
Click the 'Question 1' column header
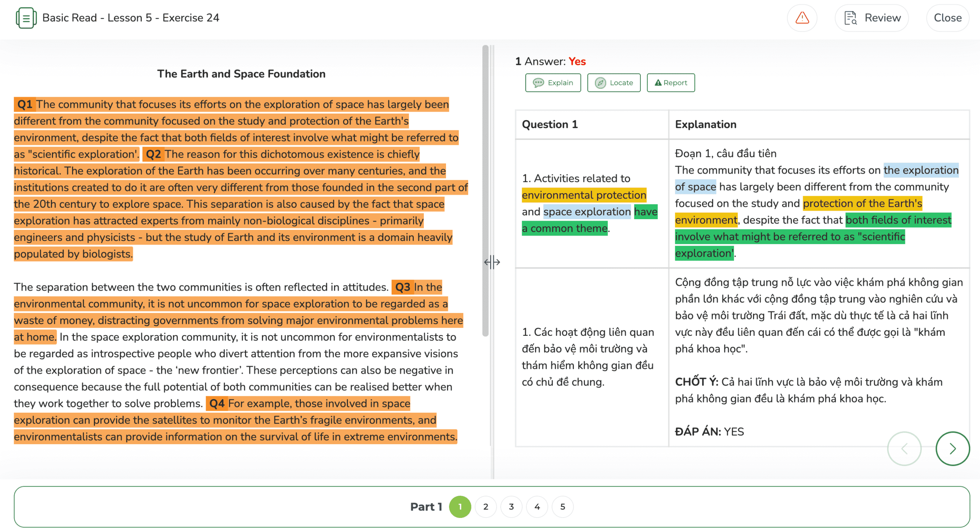coord(550,124)
